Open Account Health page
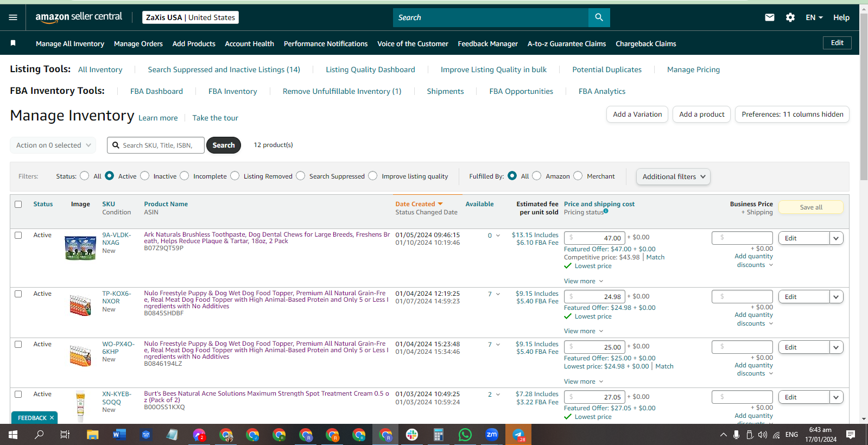The height and width of the screenshot is (445, 868). click(250, 43)
